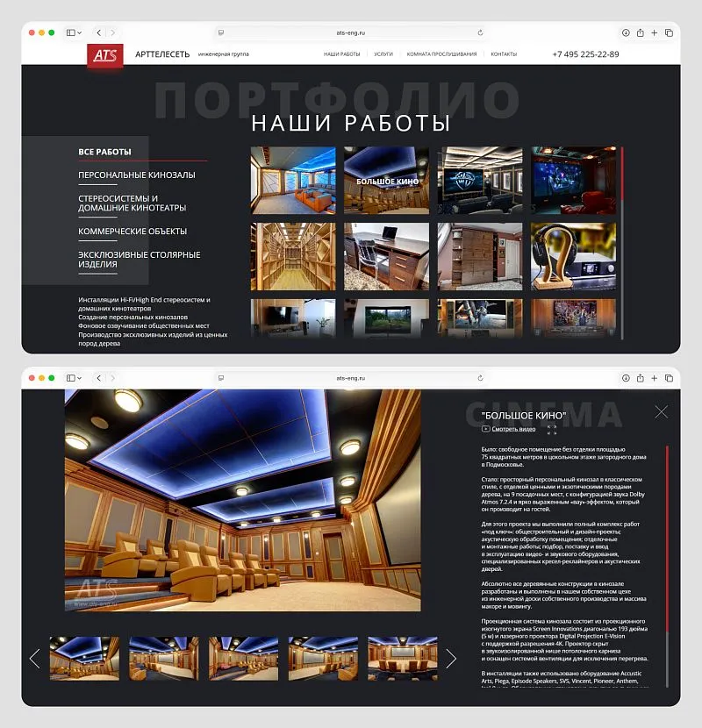Go forward in top browser window

(x=112, y=32)
